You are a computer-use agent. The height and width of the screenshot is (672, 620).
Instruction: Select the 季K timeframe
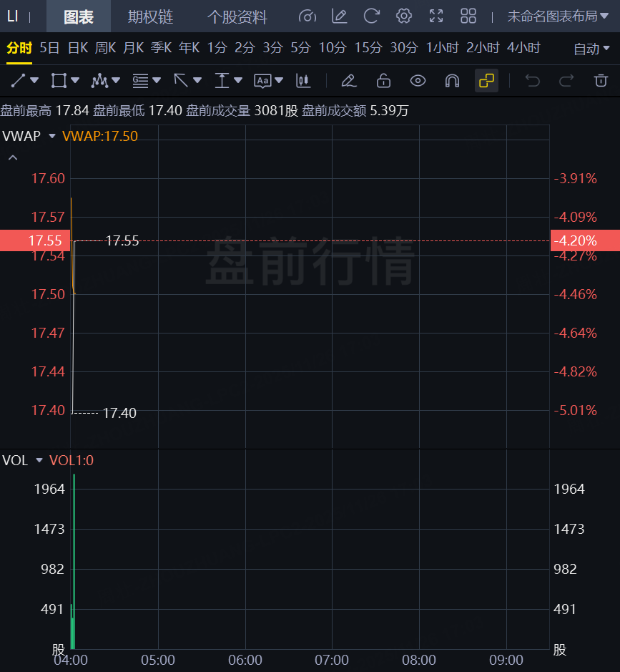pos(161,47)
